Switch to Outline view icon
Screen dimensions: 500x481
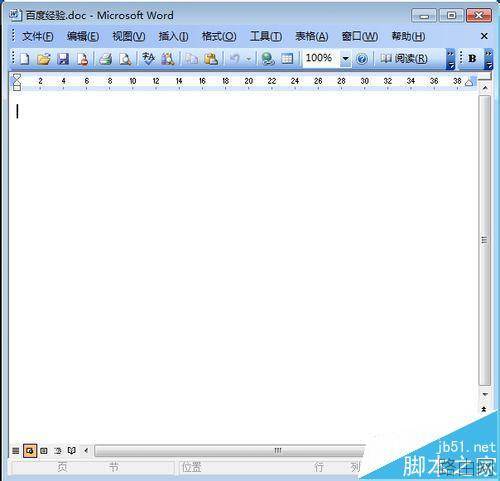coord(58,451)
